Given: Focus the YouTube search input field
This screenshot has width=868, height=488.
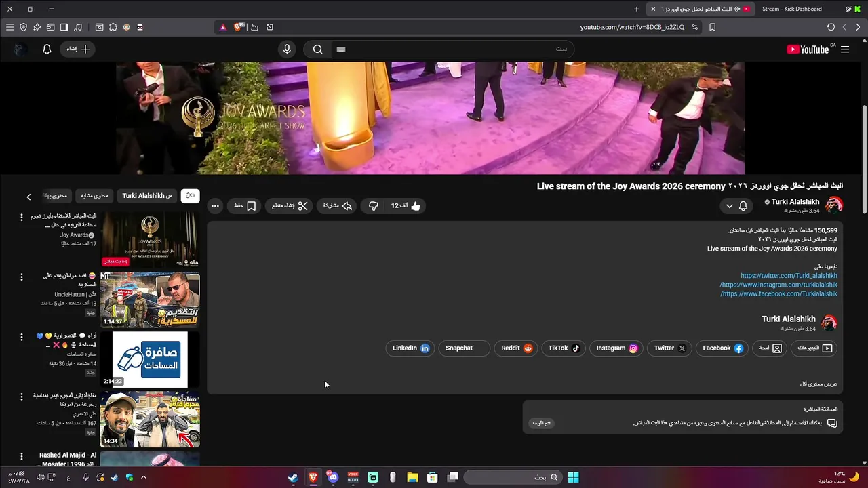Looking at the screenshot, I should 453,49.
